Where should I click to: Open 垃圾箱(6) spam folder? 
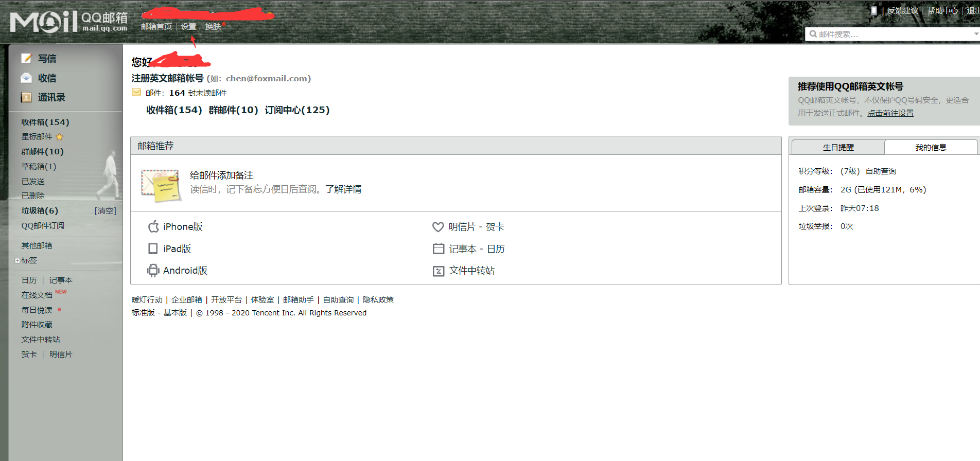point(40,211)
